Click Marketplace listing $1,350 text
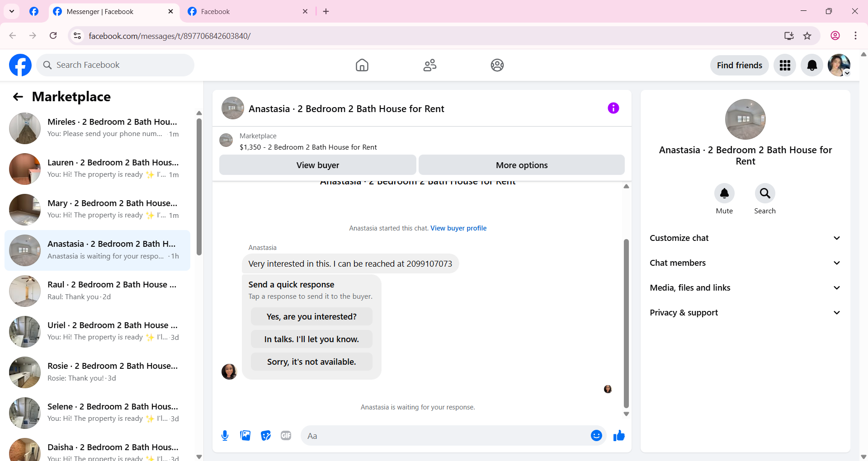 click(x=308, y=147)
